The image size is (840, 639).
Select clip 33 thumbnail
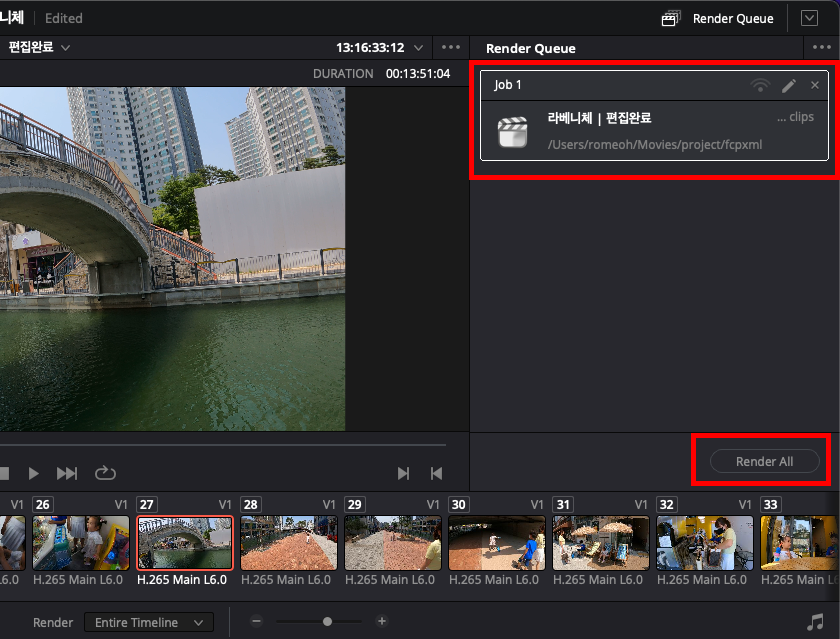pos(799,543)
